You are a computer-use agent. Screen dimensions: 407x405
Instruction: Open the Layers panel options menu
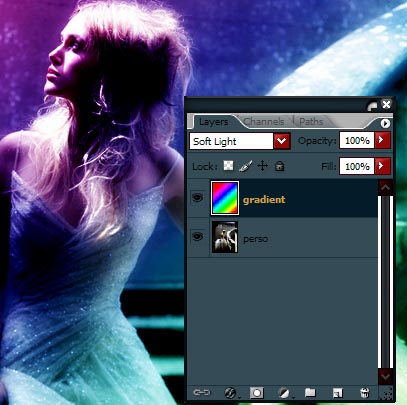pyautogui.click(x=385, y=123)
